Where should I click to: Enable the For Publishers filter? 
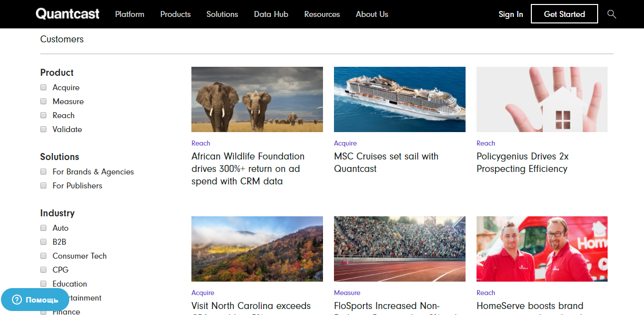43,185
